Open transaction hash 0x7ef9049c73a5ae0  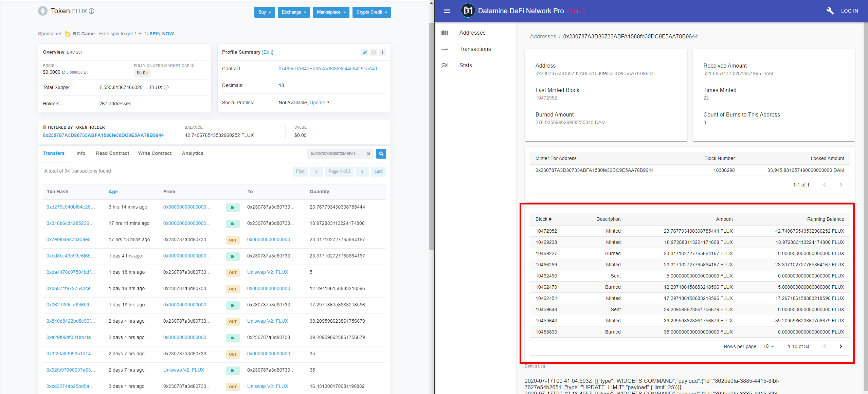click(71, 239)
